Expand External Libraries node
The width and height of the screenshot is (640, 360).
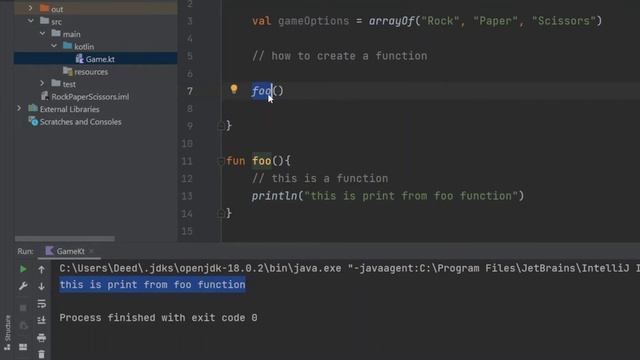(19, 109)
